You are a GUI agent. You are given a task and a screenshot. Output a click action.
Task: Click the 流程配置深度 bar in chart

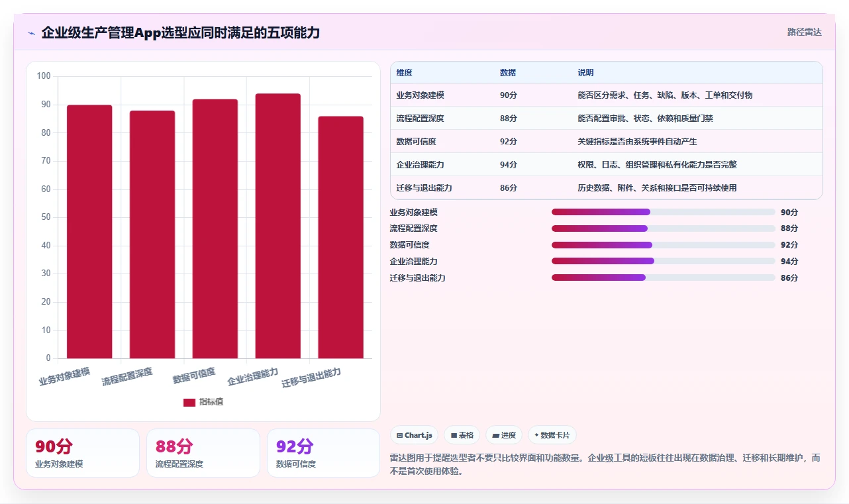(152, 234)
